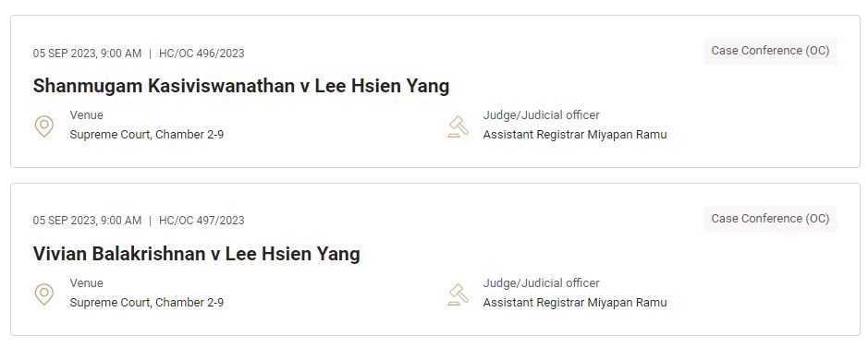Click Judge/Judicial officer label in second card
Viewport: 868px width, 348px height.
click(x=541, y=283)
